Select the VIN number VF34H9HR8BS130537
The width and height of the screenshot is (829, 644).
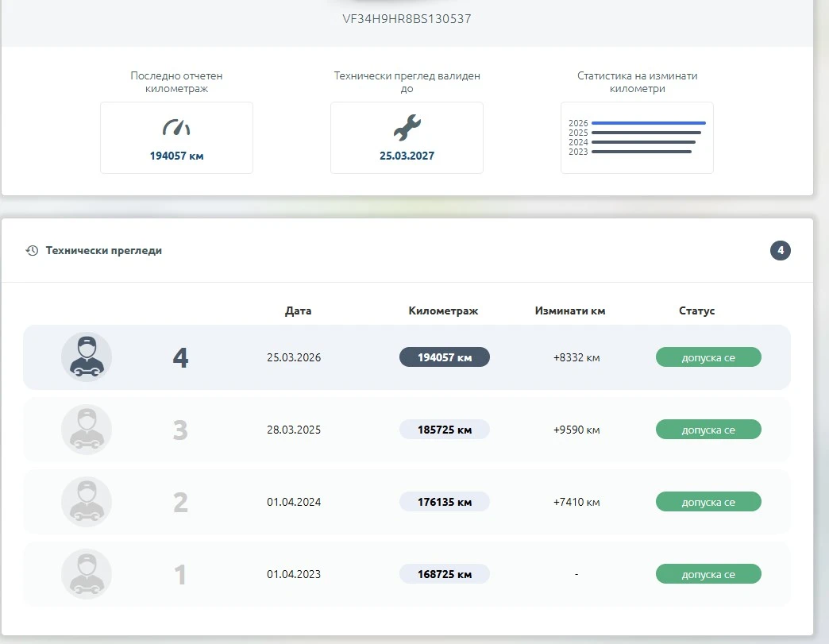pyautogui.click(x=407, y=19)
